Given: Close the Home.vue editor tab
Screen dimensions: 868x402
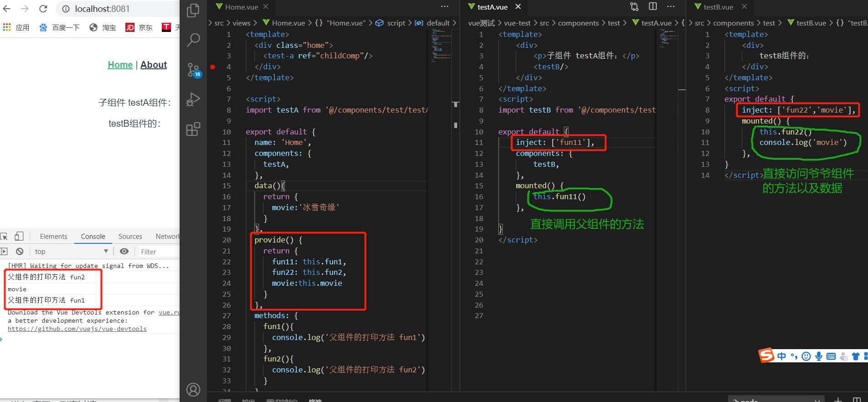Looking at the screenshot, I should 266,7.
